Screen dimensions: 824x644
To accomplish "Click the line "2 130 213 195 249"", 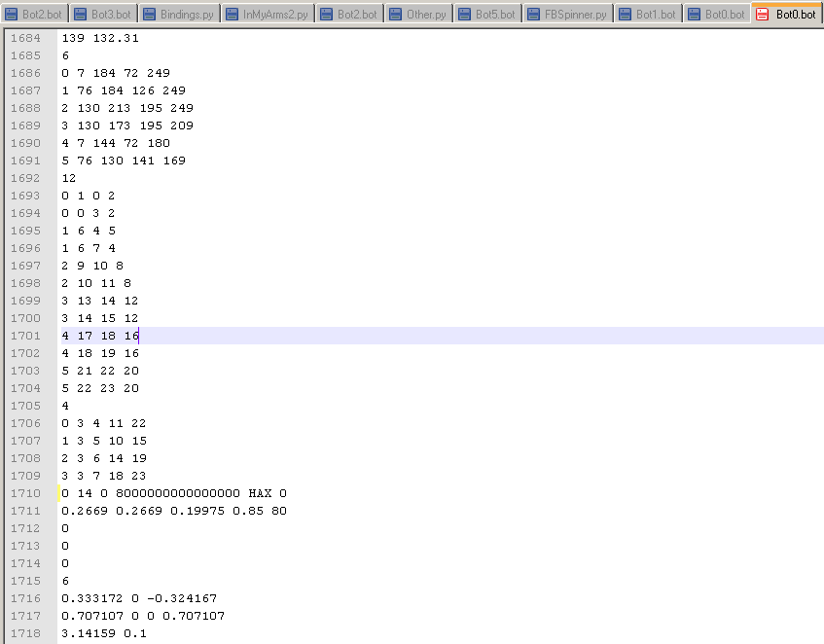I will [x=127, y=108].
